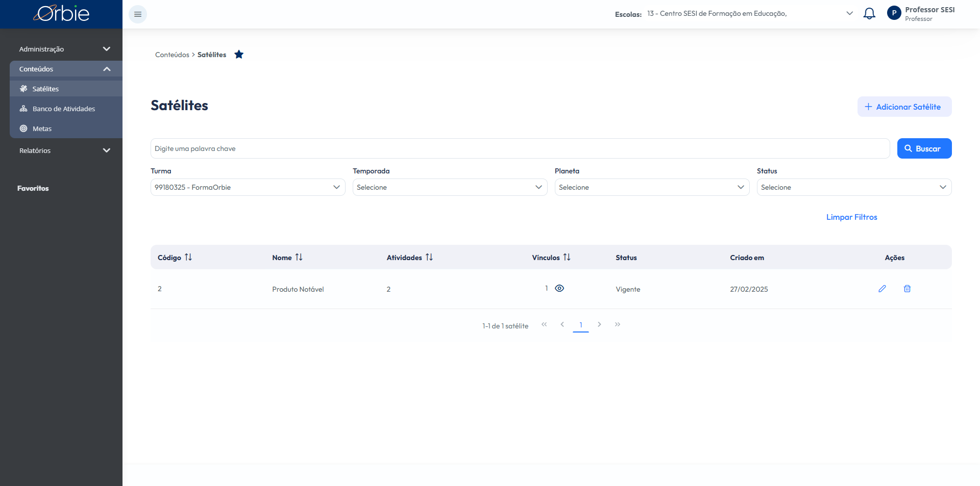Toggle the favorite star for Satélites
The width and height of the screenshot is (980, 486).
[239, 55]
